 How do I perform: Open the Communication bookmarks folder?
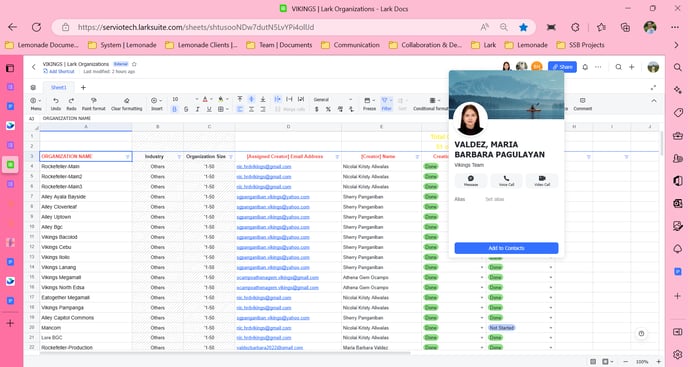pyautogui.click(x=350, y=45)
